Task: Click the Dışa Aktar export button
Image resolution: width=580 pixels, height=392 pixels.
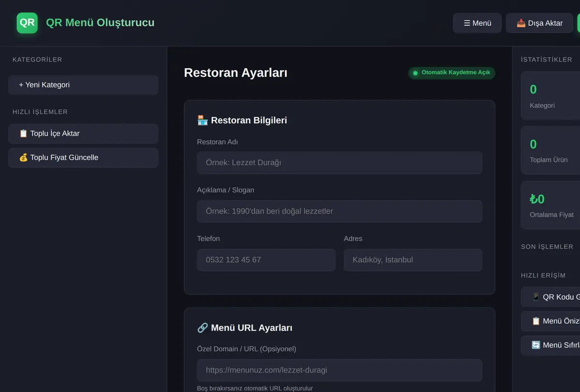Action: [539, 23]
